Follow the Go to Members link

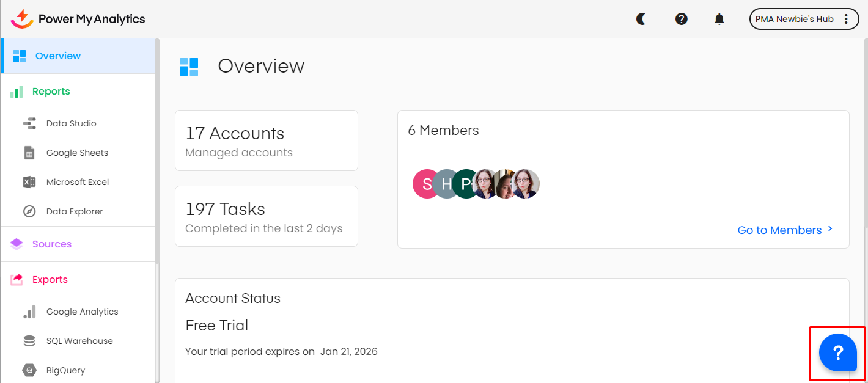785,230
